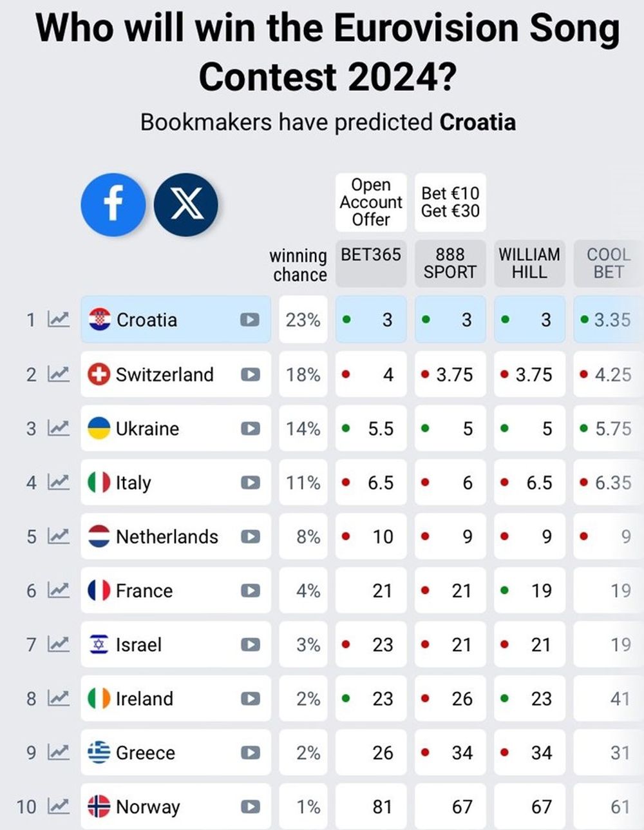The height and width of the screenshot is (830, 644).
Task: Play Greece's song video
Action: click(250, 753)
